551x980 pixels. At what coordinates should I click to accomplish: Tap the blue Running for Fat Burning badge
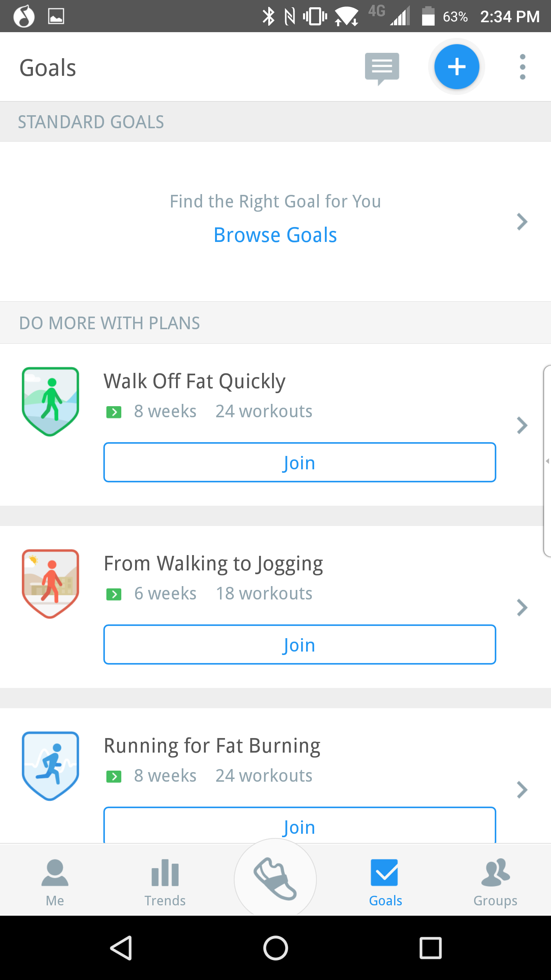pos(51,766)
